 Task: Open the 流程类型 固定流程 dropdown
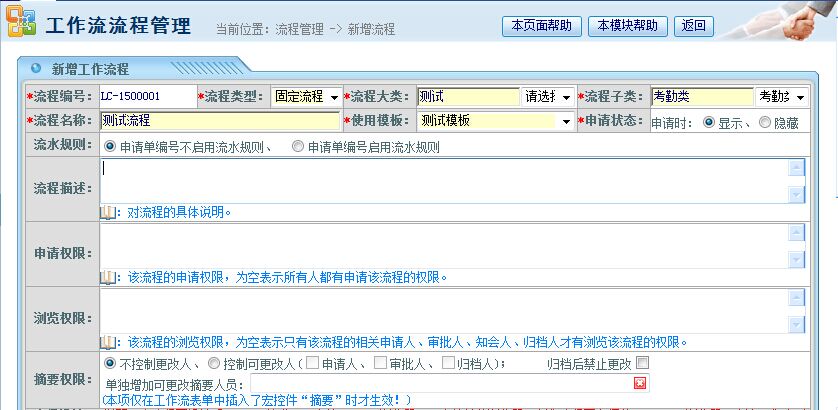coord(306,97)
